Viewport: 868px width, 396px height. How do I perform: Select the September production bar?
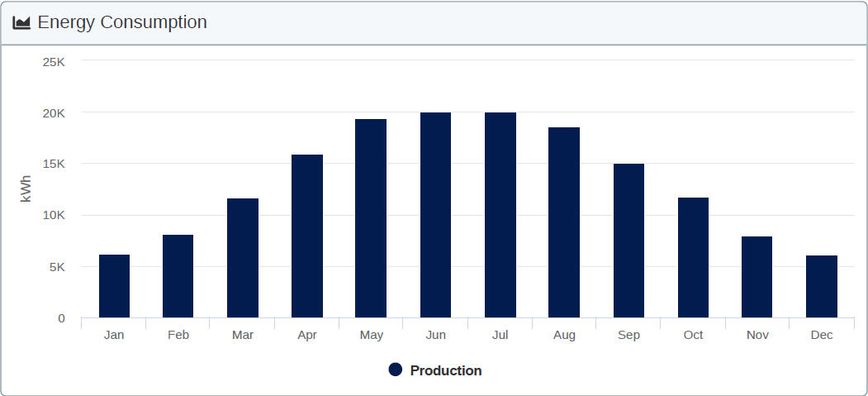[x=628, y=241]
